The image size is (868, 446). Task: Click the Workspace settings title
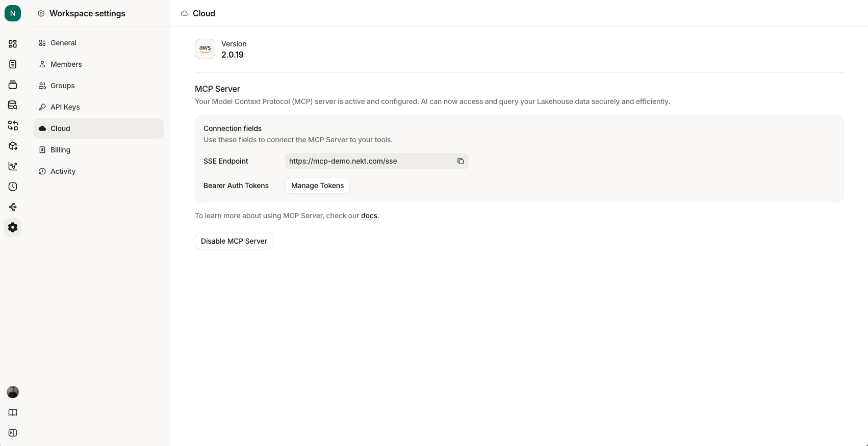87,13
